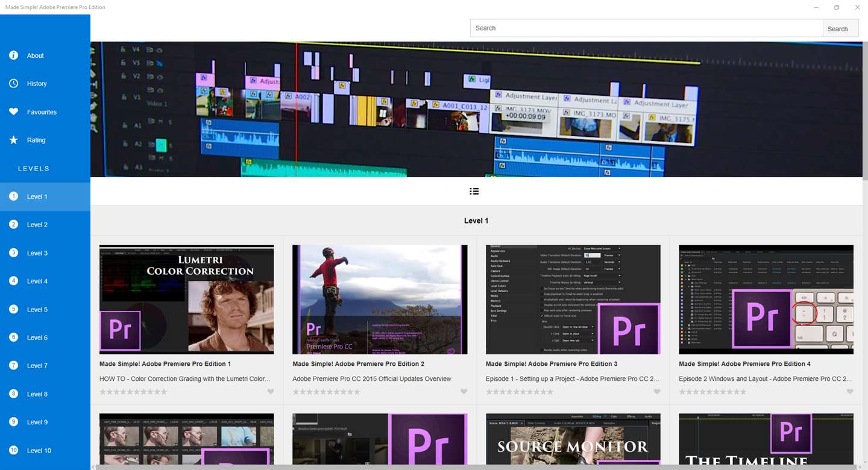This screenshot has width=868, height=470.
Task: Rate Edition 1 using its star rating bar
Action: [133, 392]
